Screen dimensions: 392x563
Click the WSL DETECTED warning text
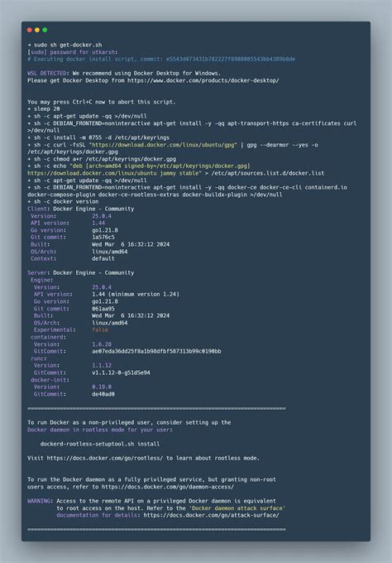coord(47,74)
